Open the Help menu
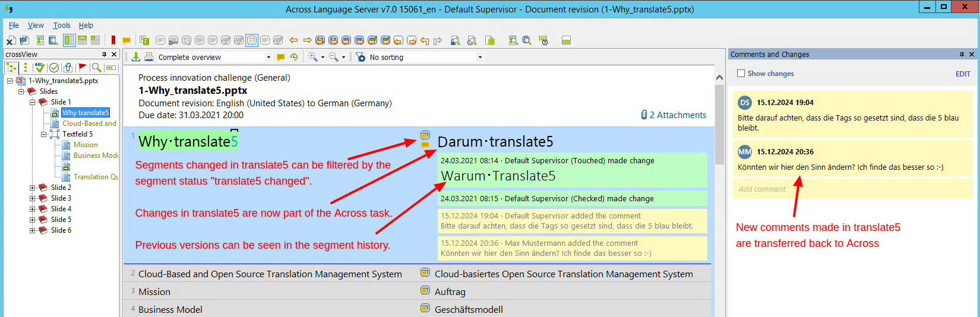 click(86, 26)
